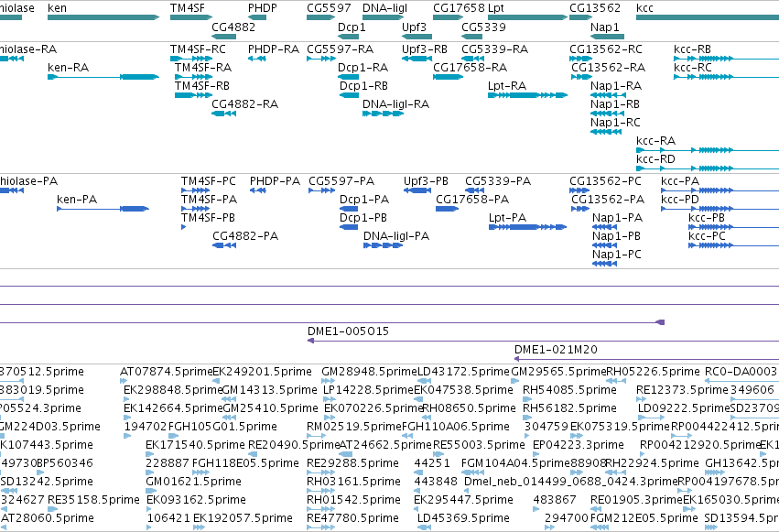Click the Dcp1-PA protein label
The image size is (779, 532).
(364, 200)
